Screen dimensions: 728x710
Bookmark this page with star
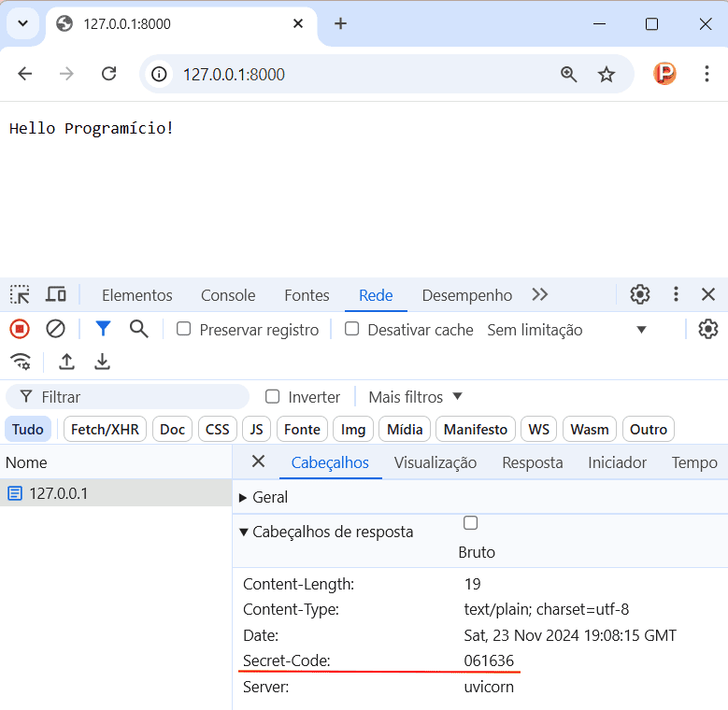(x=606, y=74)
